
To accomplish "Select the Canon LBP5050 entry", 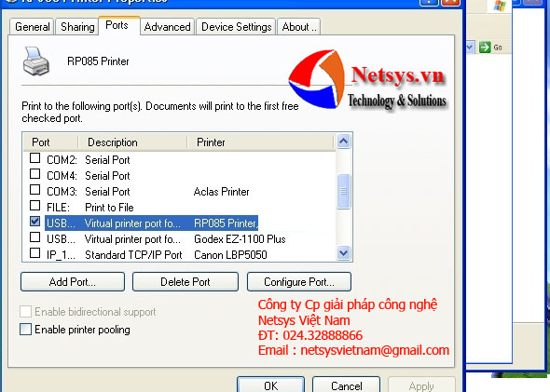I will (230, 255).
